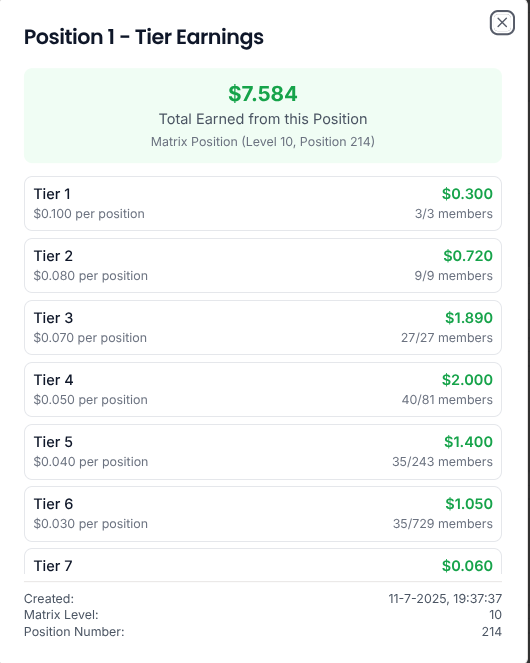Close the Tier Earnings dialog
Screen dimensions: 530x663
502,22
